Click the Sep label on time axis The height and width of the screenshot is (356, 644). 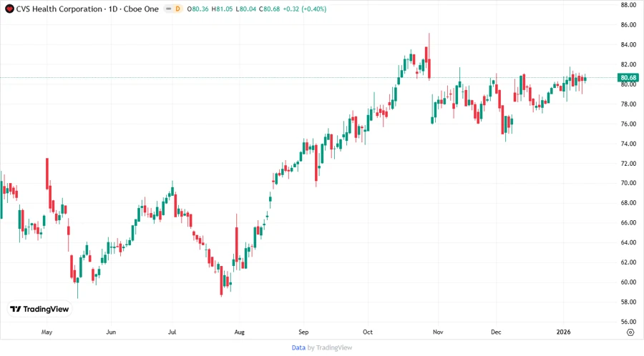pos(303,332)
